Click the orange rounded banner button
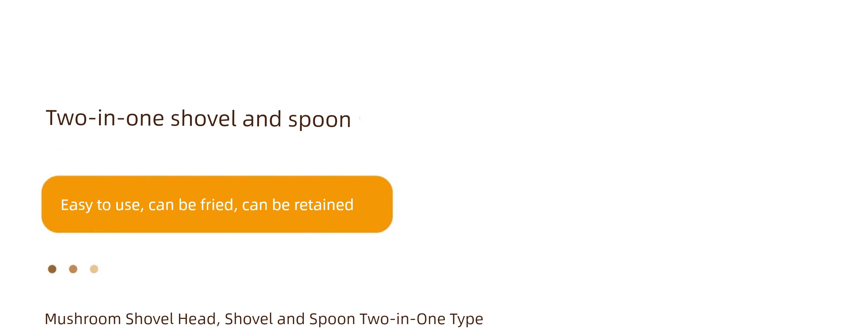The width and height of the screenshot is (868, 336). click(217, 204)
